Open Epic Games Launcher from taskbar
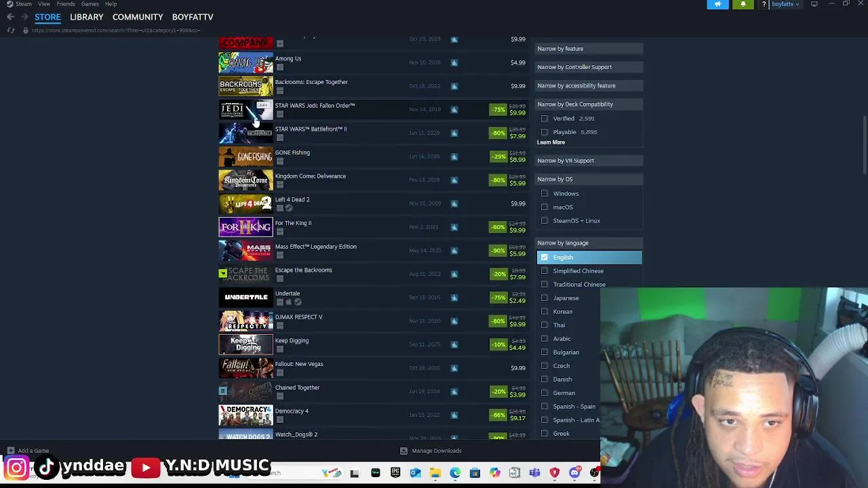Screen dimensions: 868x488 (x=395, y=473)
